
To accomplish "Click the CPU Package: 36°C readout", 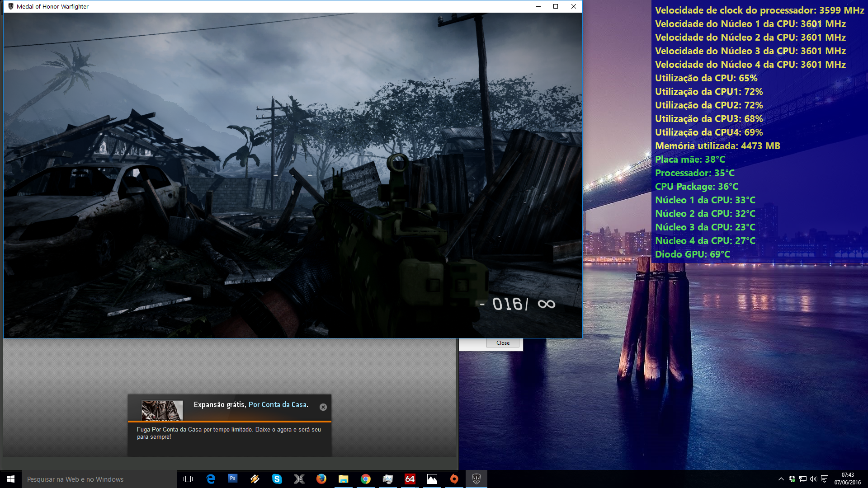I will point(697,187).
